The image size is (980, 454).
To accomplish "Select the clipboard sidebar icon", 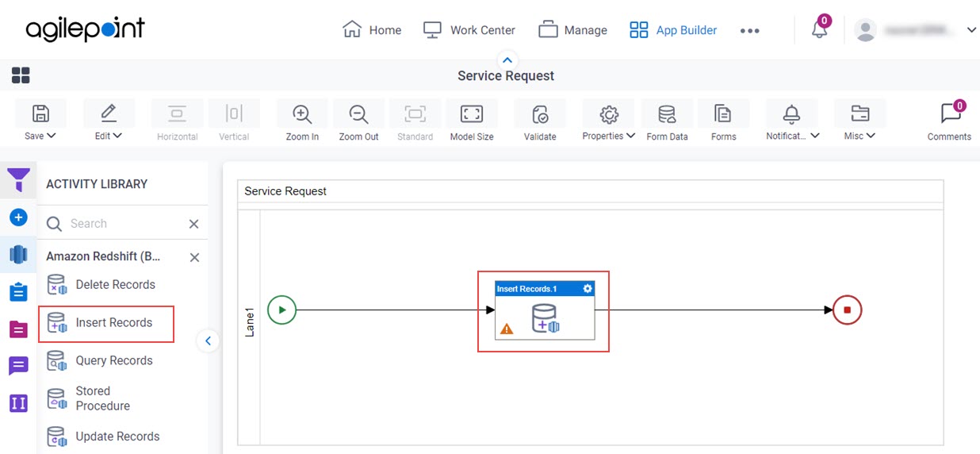I will (18, 291).
